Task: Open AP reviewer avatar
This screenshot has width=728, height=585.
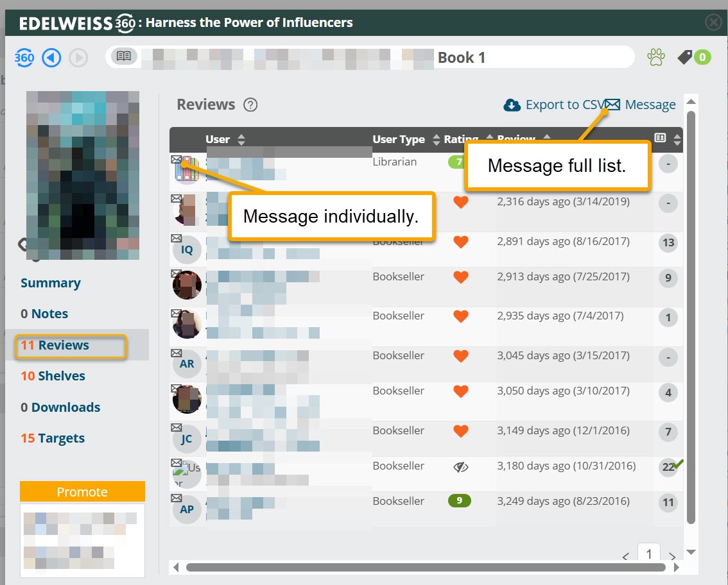Action: [x=187, y=510]
